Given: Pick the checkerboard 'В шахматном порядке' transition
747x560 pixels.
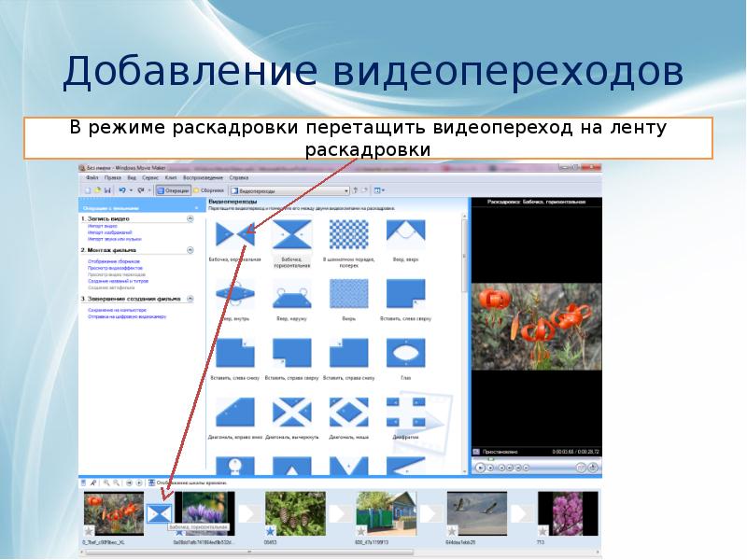Looking at the screenshot, I should [347, 235].
